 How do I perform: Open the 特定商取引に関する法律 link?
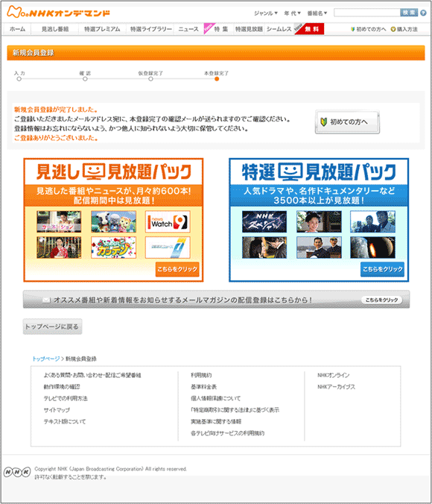[235, 410]
